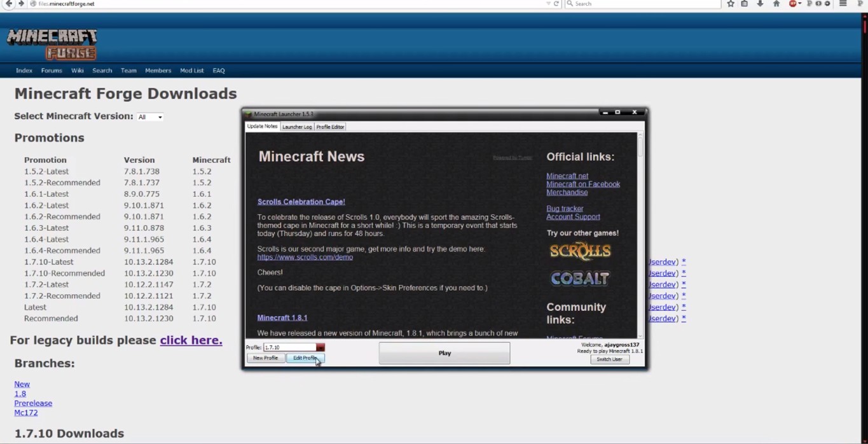Open the Account Support link
The image size is (868, 444).
tap(573, 217)
